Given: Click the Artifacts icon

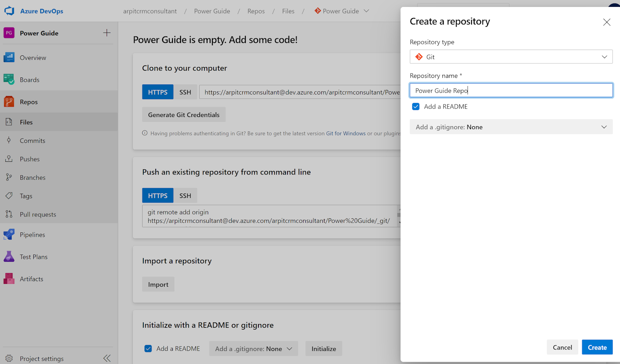Looking at the screenshot, I should coord(9,278).
